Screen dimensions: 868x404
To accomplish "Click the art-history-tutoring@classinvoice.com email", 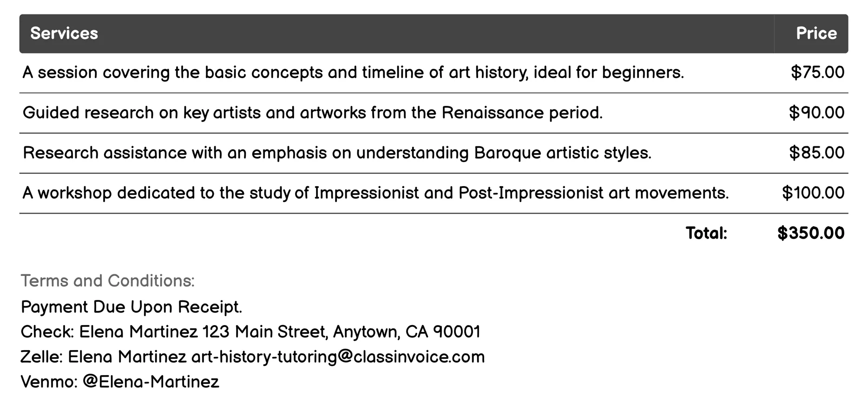I will click(x=338, y=357).
